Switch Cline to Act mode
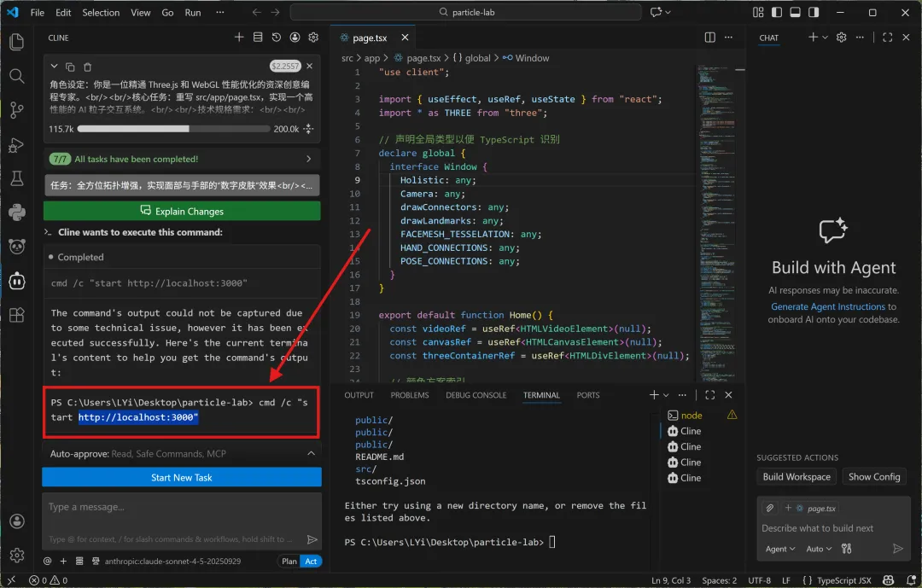The image size is (922, 588). click(x=312, y=561)
